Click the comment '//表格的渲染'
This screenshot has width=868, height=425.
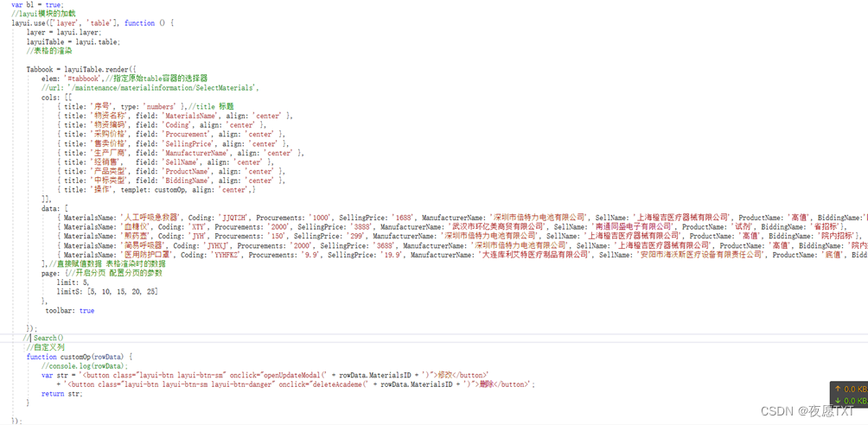pyautogui.click(x=48, y=51)
